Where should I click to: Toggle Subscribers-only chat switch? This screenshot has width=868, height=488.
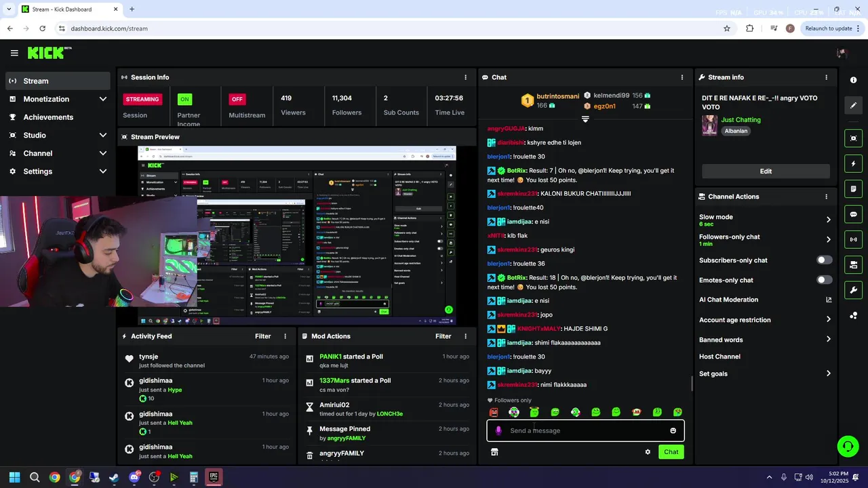pyautogui.click(x=824, y=260)
